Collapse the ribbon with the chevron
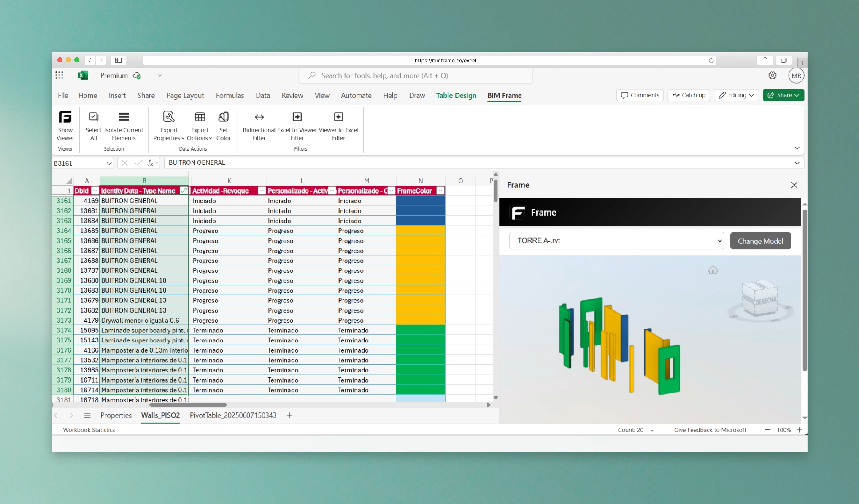Image resolution: width=859 pixels, height=504 pixels. (797, 148)
